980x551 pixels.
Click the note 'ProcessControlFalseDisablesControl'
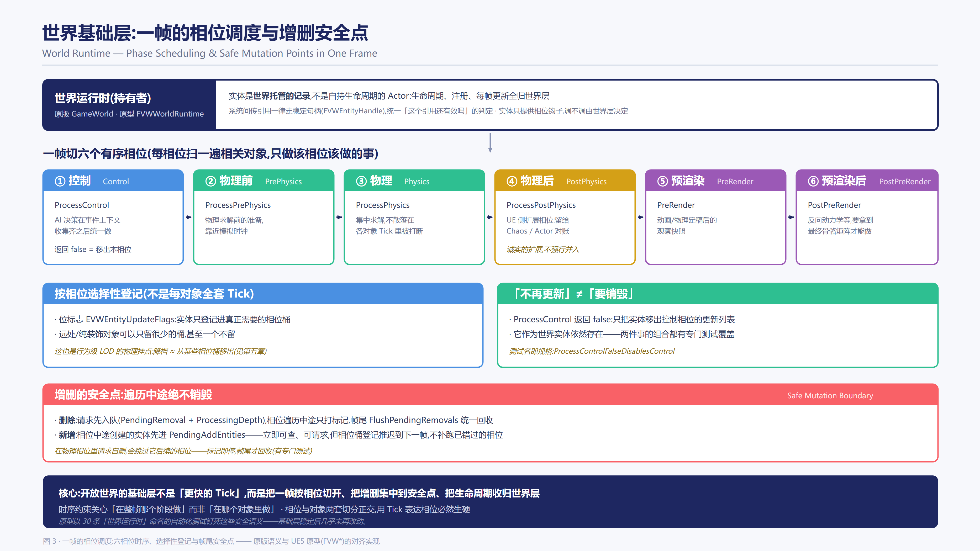click(x=592, y=351)
